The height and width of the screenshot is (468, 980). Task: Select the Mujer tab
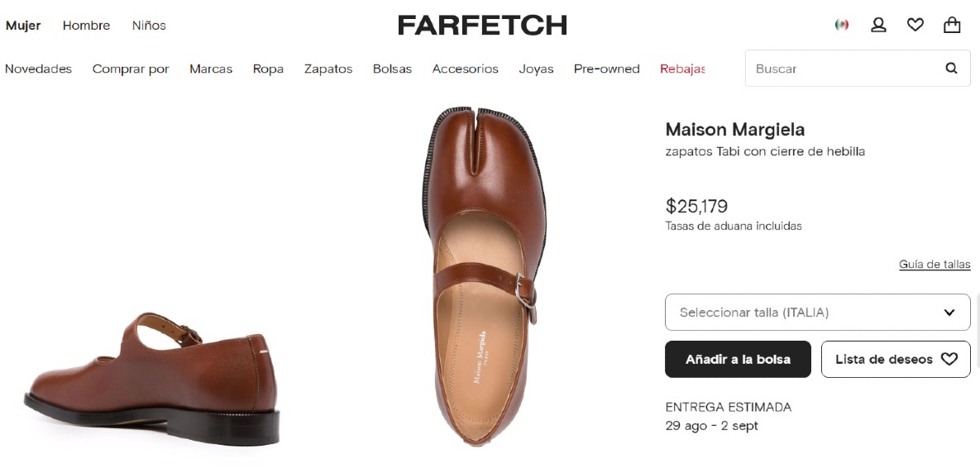(23, 26)
